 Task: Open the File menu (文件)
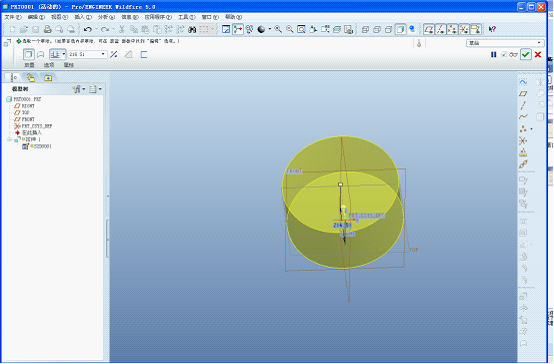[x=13, y=17]
